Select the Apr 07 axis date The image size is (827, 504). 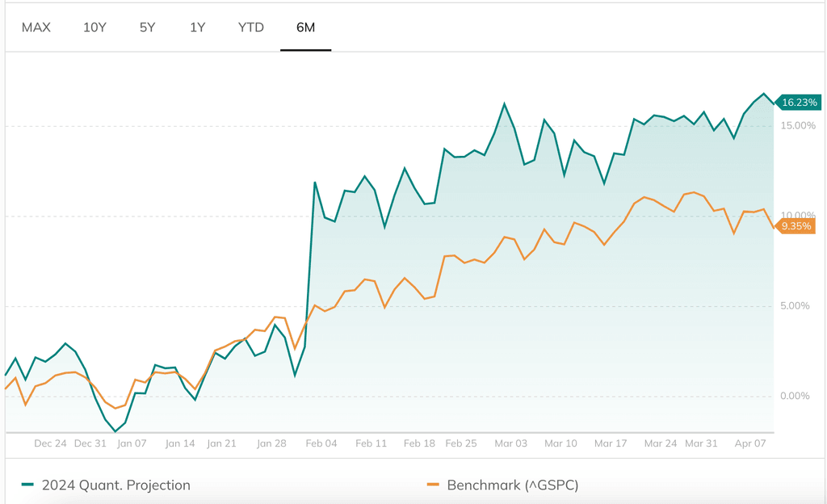[750, 443]
